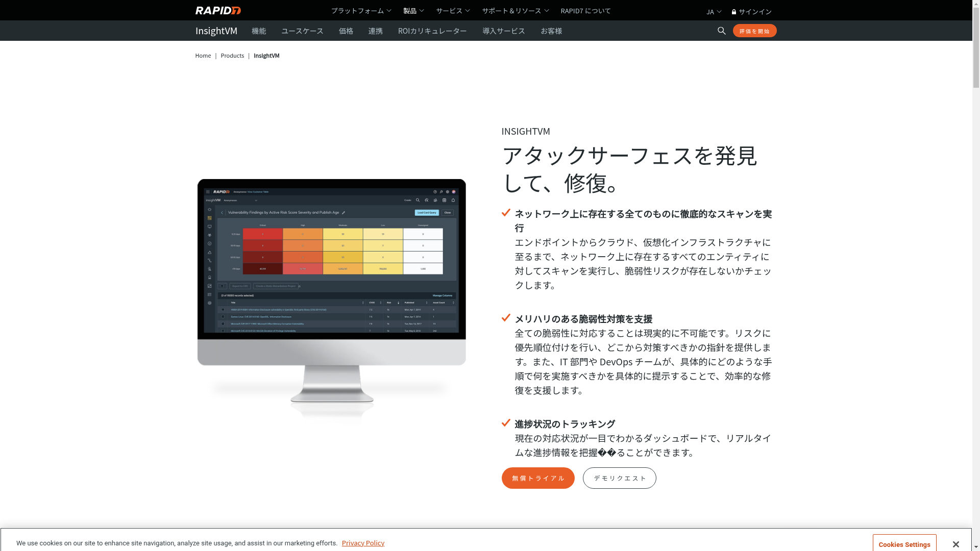Click the INSIGHTVM heading label
This screenshot has width=980, height=551.
(x=526, y=131)
